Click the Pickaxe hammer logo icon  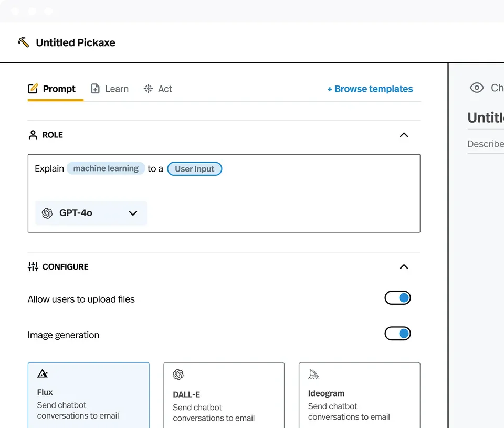pos(23,42)
